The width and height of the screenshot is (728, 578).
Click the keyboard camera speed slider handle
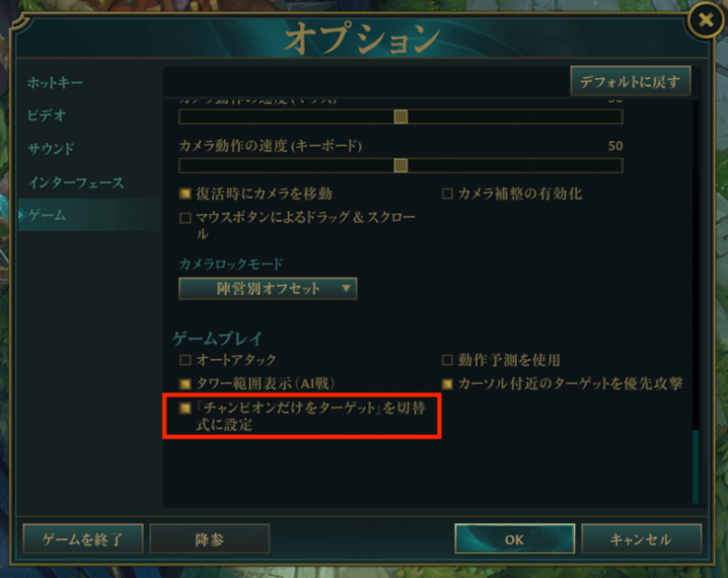(400, 166)
